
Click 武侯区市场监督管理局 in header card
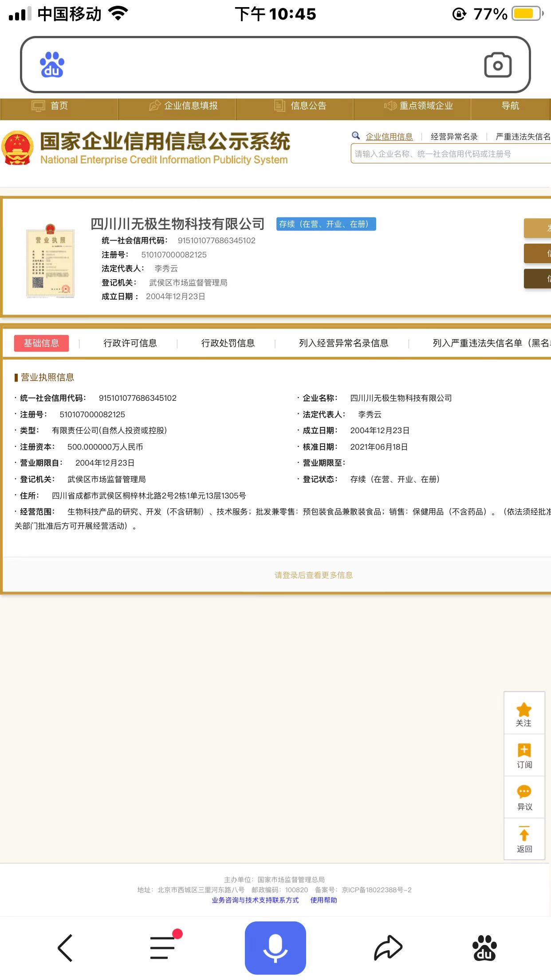click(188, 283)
